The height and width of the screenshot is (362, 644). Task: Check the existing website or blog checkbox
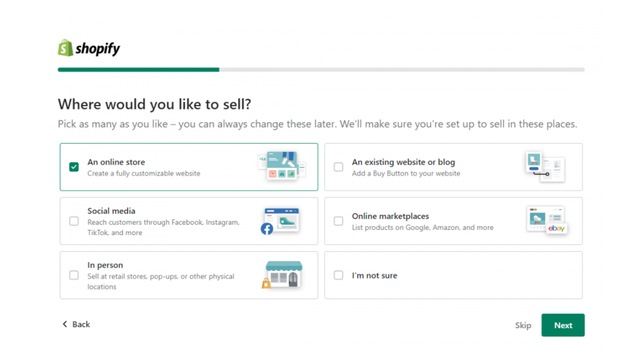click(339, 167)
